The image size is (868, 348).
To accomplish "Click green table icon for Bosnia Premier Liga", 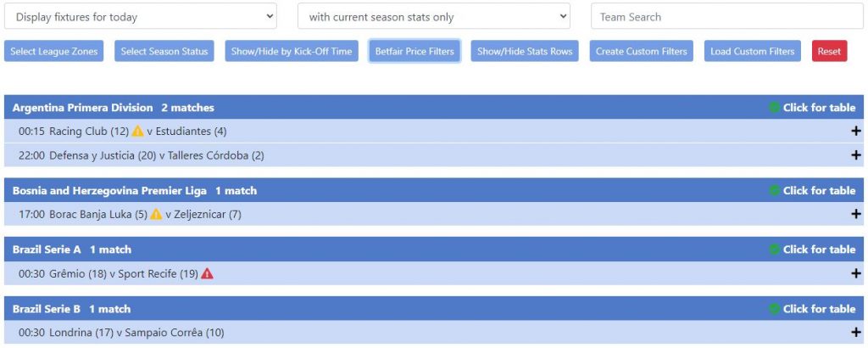I will point(774,191).
